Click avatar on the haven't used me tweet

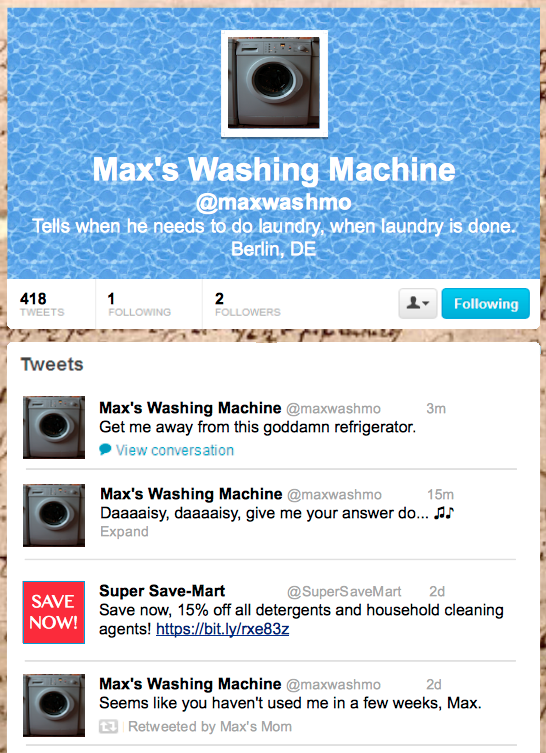pyautogui.click(x=54, y=705)
